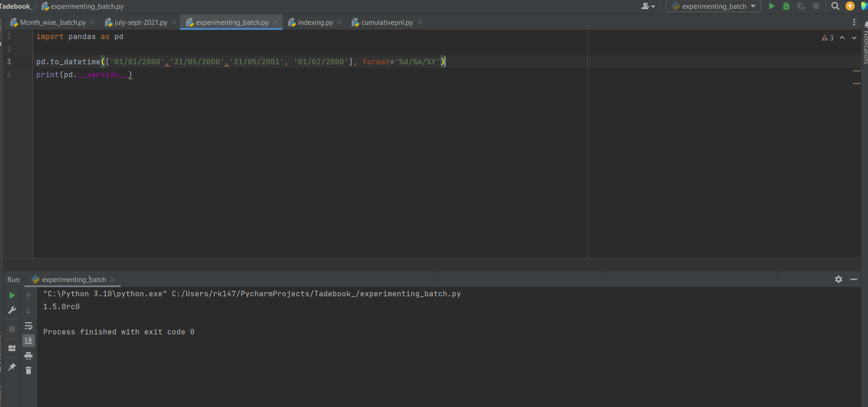Toggle soft-wrap in console output
Image resolution: width=868 pixels, height=407 pixels.
tap(28, 326)
